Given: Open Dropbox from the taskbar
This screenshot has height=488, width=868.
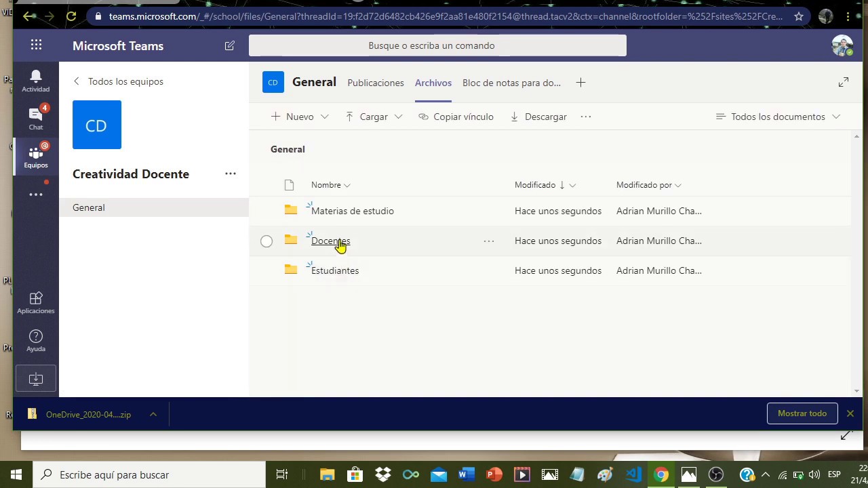Looking at the screenshot, I should [x=383, y=474].
